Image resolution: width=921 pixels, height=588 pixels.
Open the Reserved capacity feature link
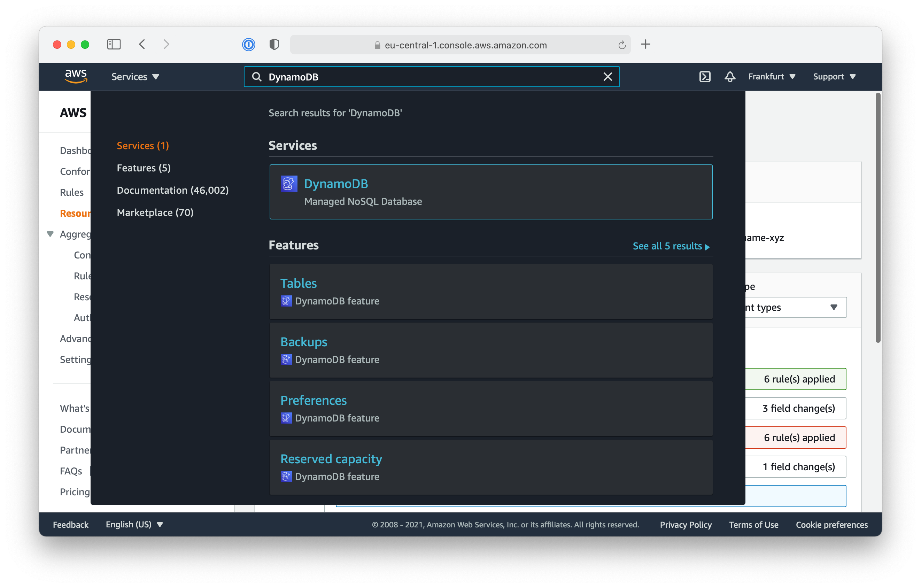click(331, 459)
